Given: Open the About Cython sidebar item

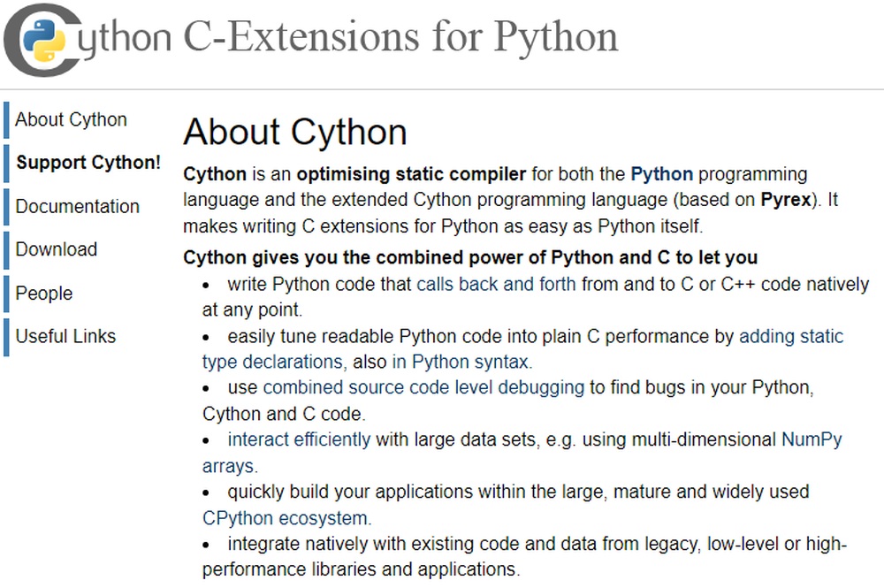Looking at the screenshot, I should tap(71, 119).
